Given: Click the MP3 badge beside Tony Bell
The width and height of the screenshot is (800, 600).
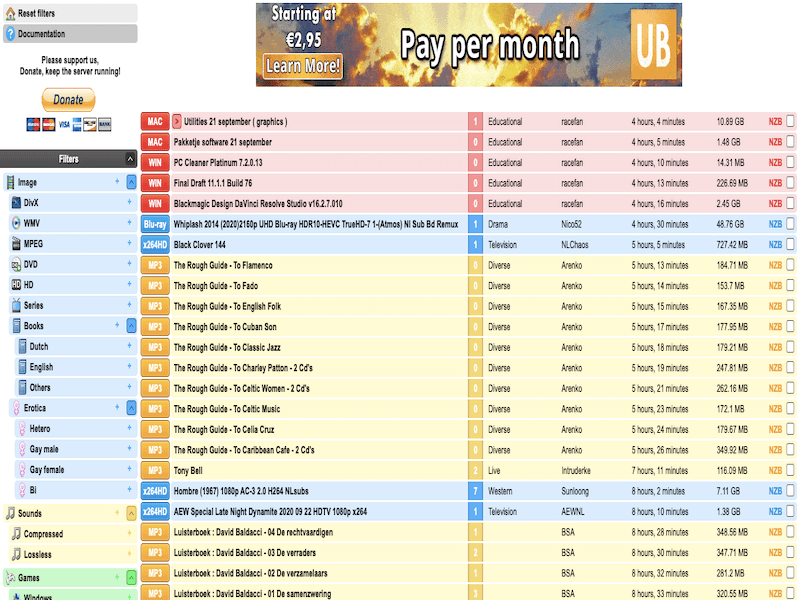Looking at the screenshot, I should coord(155,470).
